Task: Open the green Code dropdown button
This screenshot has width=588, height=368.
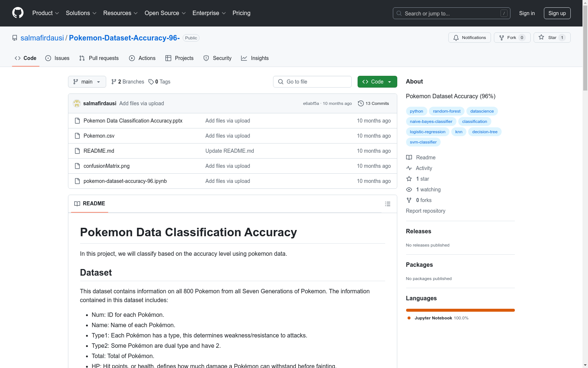Action: [x=377, y=82]
